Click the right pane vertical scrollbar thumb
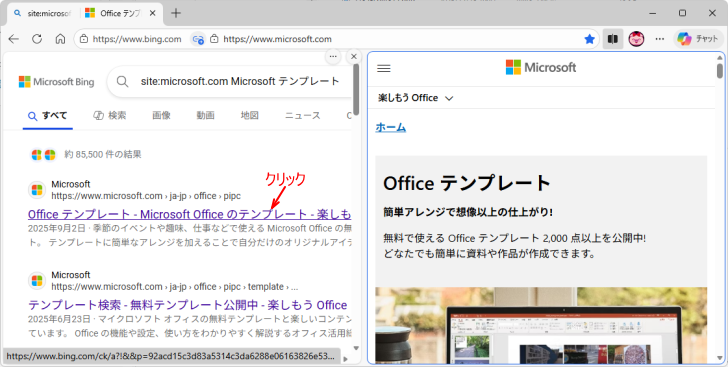The width and height of the screenshot is (728, 367). click(720, 71)
